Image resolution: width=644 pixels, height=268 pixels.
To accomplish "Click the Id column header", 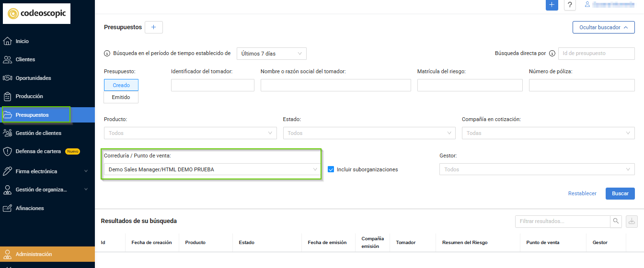I will 103,243.
